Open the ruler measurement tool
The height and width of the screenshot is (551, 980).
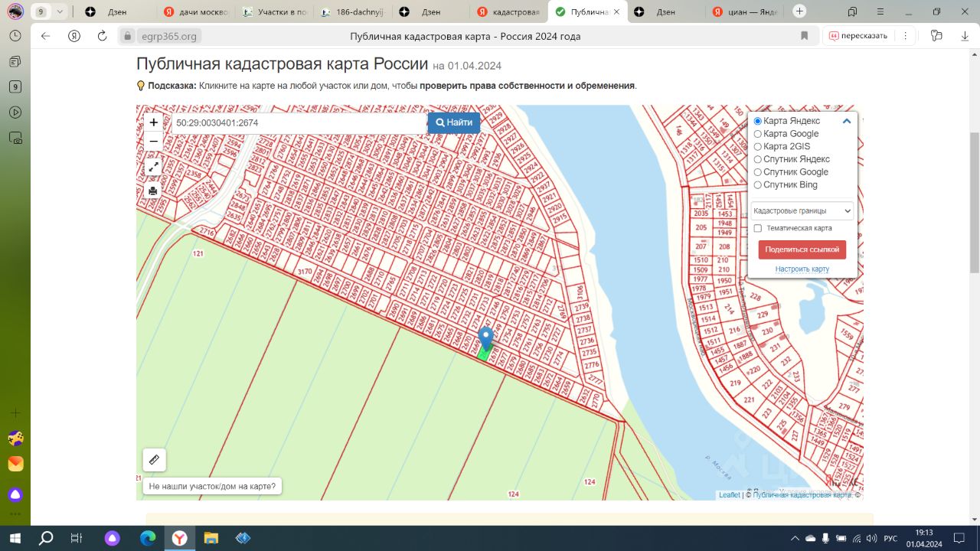point(154,460)
